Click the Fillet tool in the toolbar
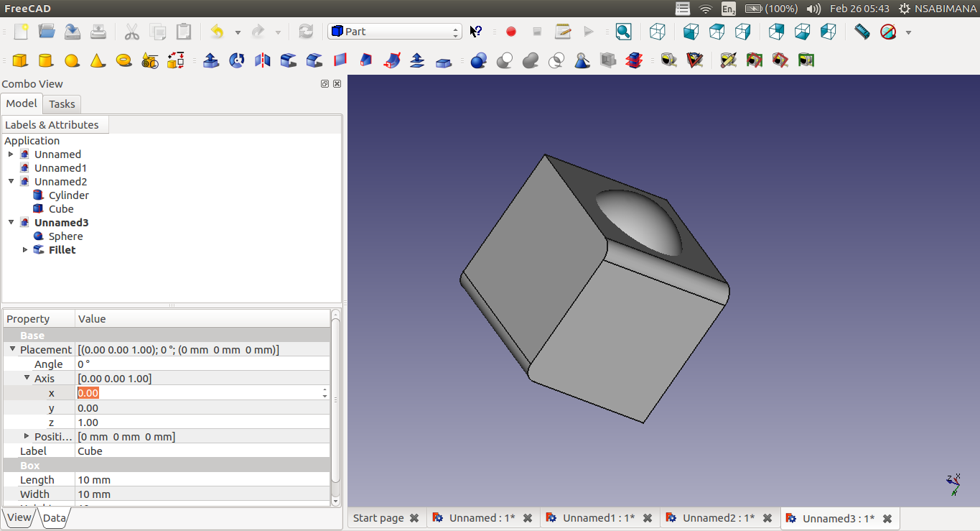 click(x=289, y=60)
